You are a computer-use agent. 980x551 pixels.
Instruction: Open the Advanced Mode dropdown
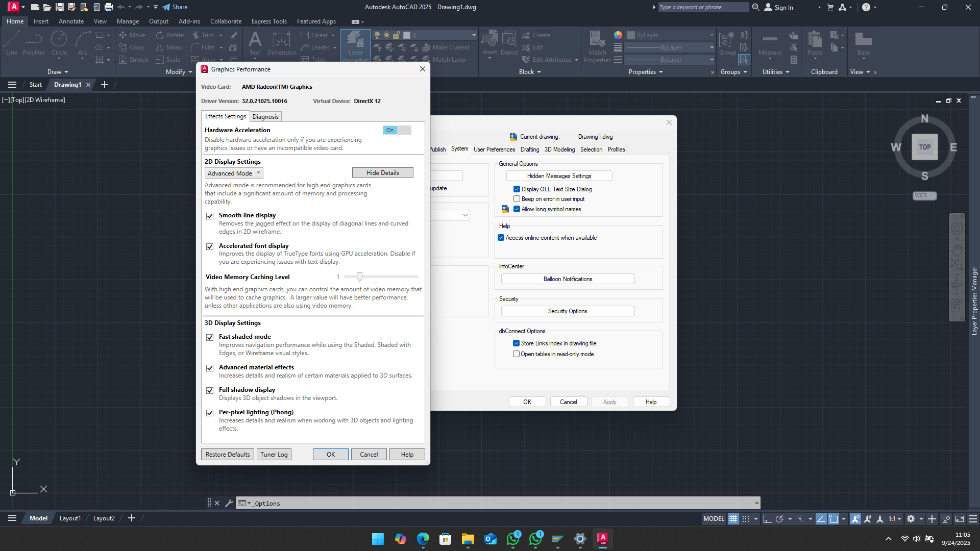pyautogui.click(x=234, y=173)
